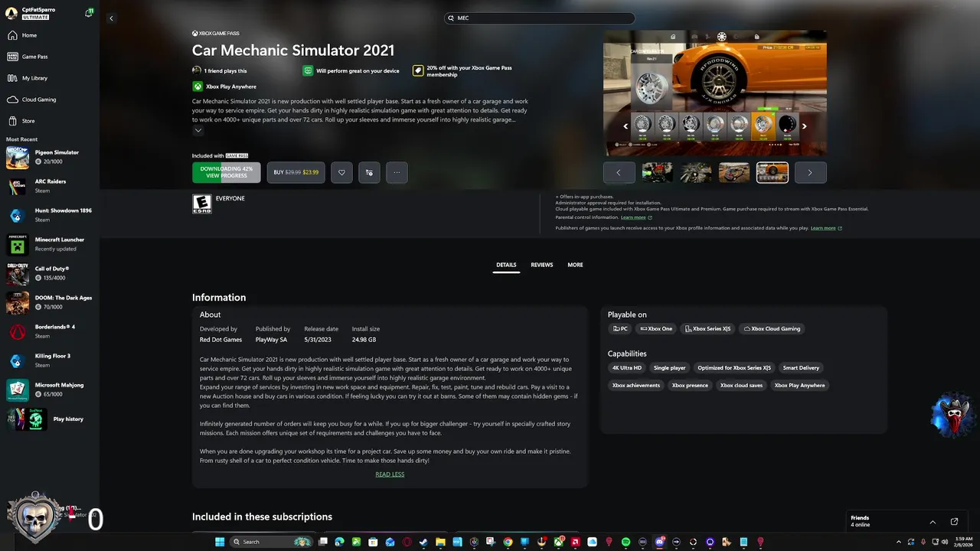This screenshot has height=551, width=980.
Task: Click the Single player capability chip
Action: pos(670,368)
